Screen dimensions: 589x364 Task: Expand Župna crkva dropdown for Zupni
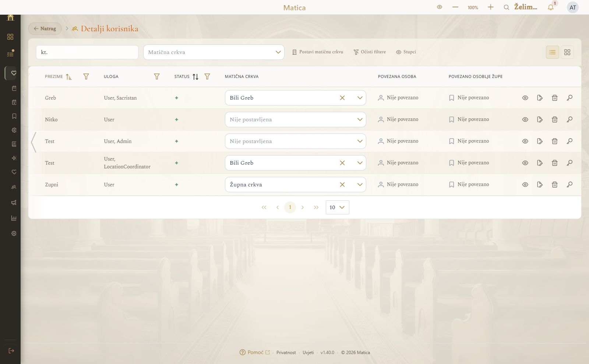pyautogui.click(x=360, y=185)
